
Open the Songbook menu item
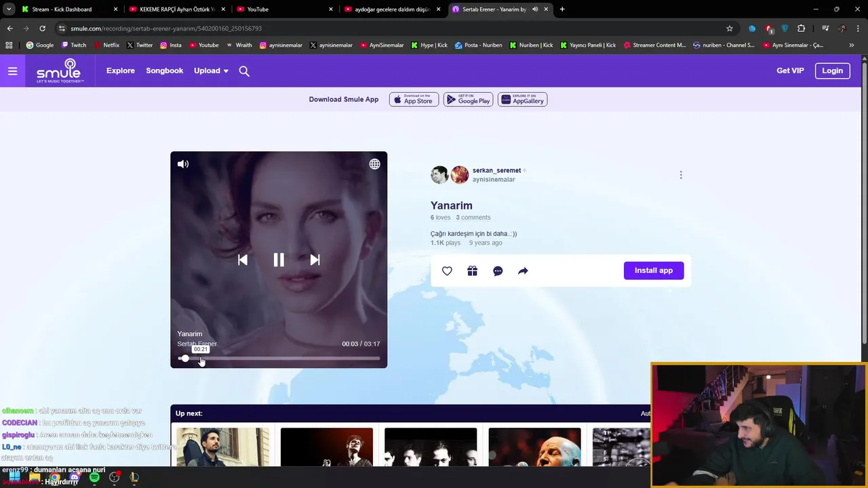(165, 70)
